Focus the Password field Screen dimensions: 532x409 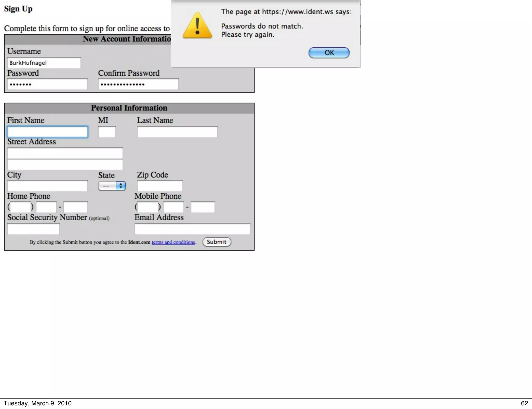point(47,84)
